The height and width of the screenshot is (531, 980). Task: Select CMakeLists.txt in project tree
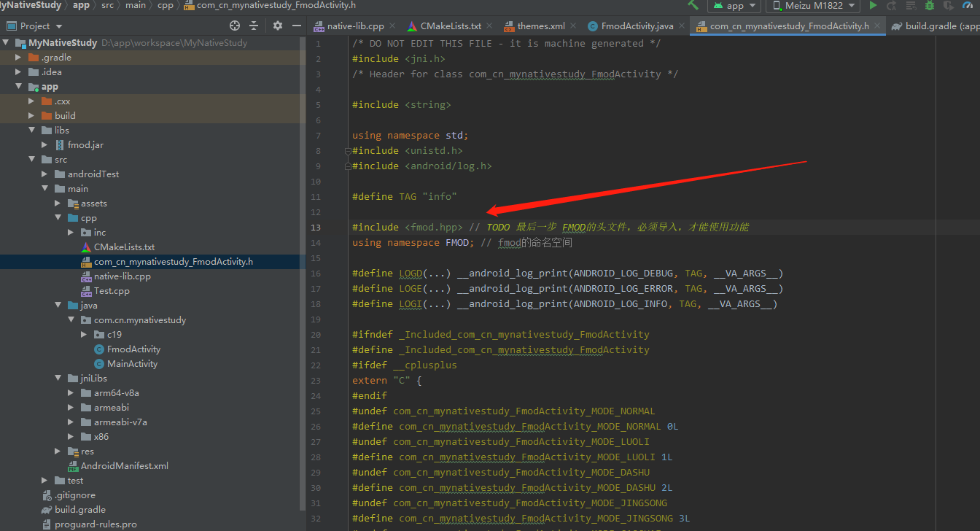click(x=124, y=247)
